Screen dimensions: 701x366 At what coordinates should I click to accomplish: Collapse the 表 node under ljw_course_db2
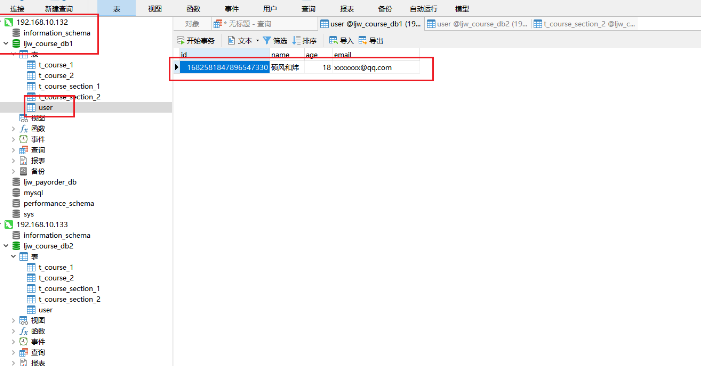click(13, 257)
